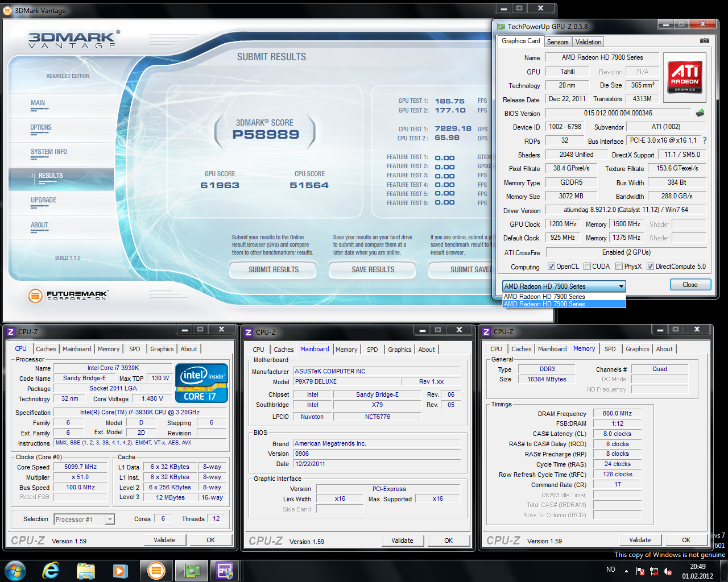Click the P9X79 DELUXE model field
The image size is (728, 582).
[346, 381]
